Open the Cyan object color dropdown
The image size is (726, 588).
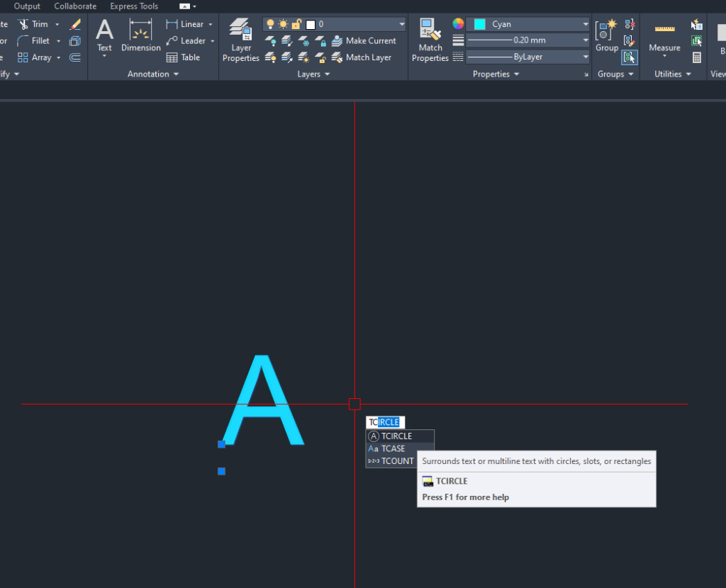[586, 24]
